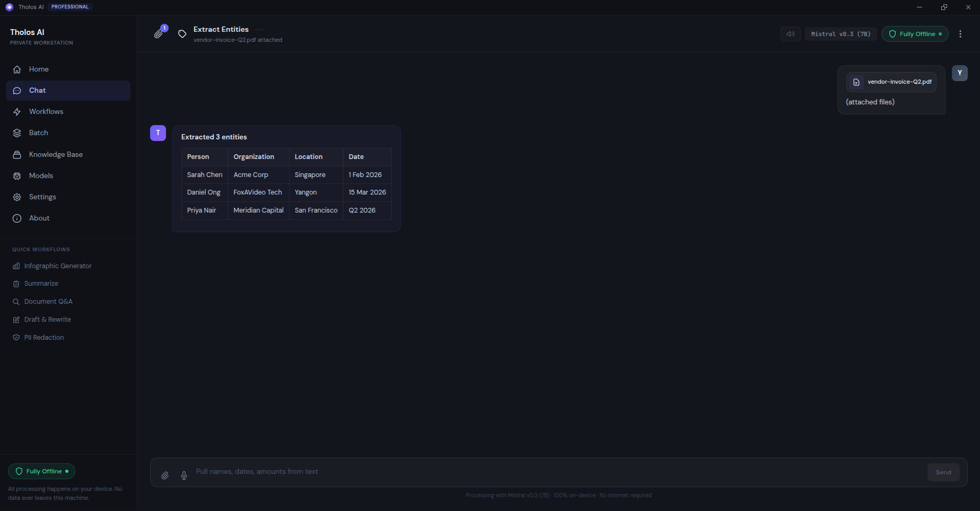Select the Chat section
Image resolution: width=980 pixels, height=511 pixels.
pyautogui.click(x=68, y=91)
